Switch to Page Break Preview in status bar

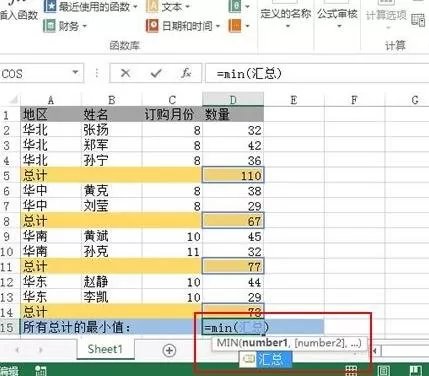pos(416,370)
